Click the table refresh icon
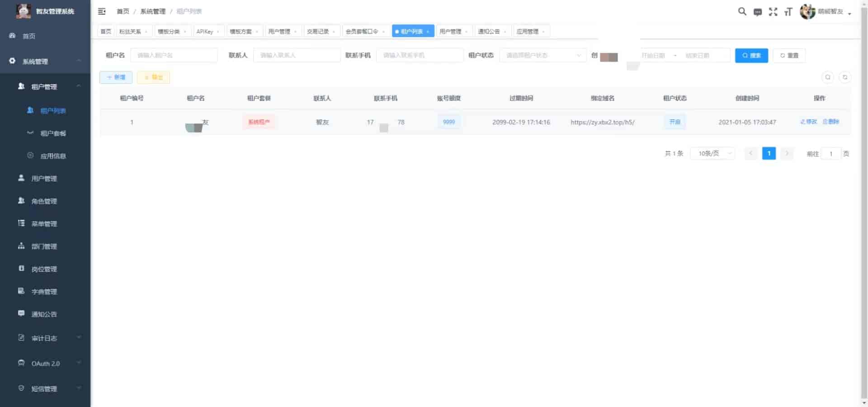The width and height of the screenshot is (868, 407). pos(845,77)
